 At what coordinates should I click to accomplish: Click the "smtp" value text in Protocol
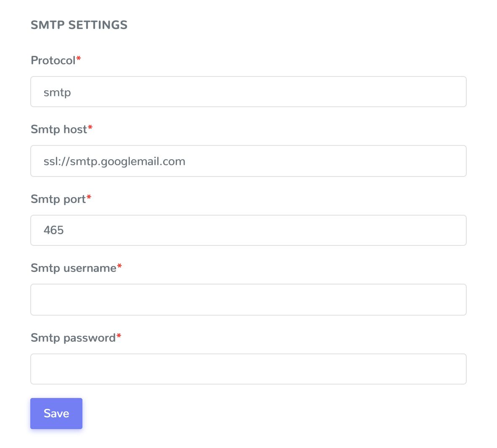pos(57,92)
